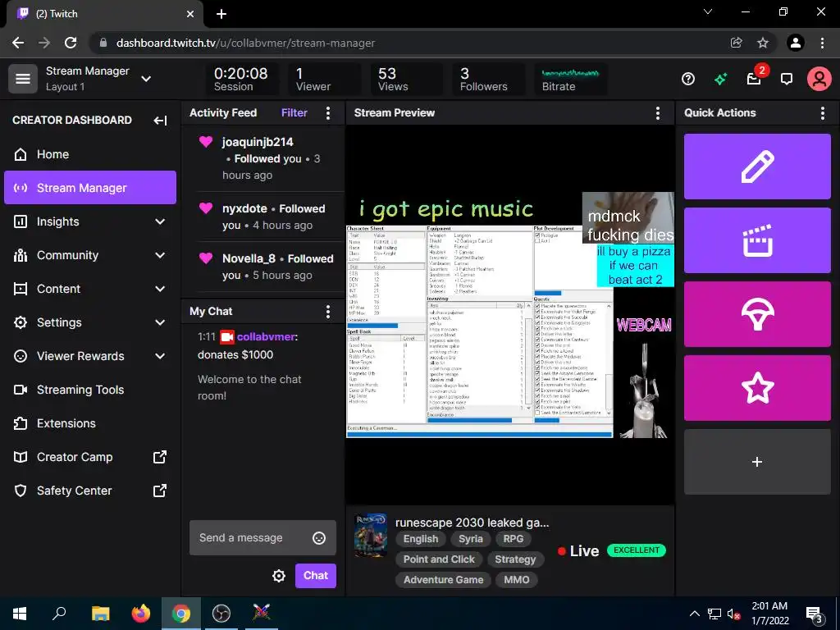Click the browser address bar URL
This screenshot has height=630, width=840.
(245, 43)
